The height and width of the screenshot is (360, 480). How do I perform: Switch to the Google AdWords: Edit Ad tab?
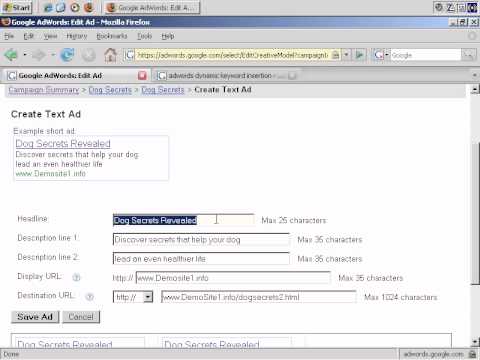click(x=77, y=76)
